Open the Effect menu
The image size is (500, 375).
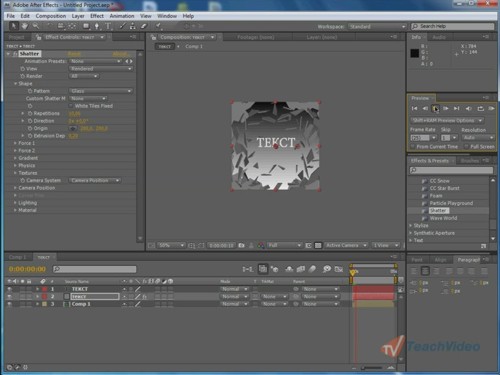click(x=97, y=16)
